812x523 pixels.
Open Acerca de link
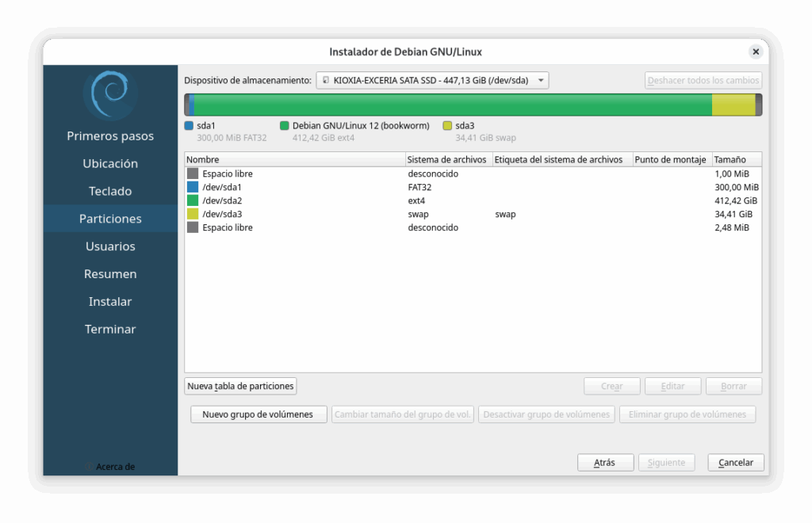coord(110,467)
